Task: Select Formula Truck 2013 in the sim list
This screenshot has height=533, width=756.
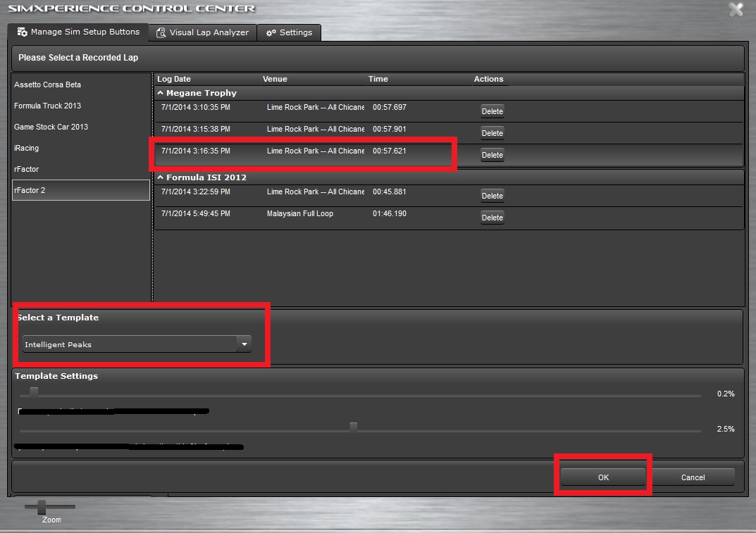Action: click(x=80, y=106)
